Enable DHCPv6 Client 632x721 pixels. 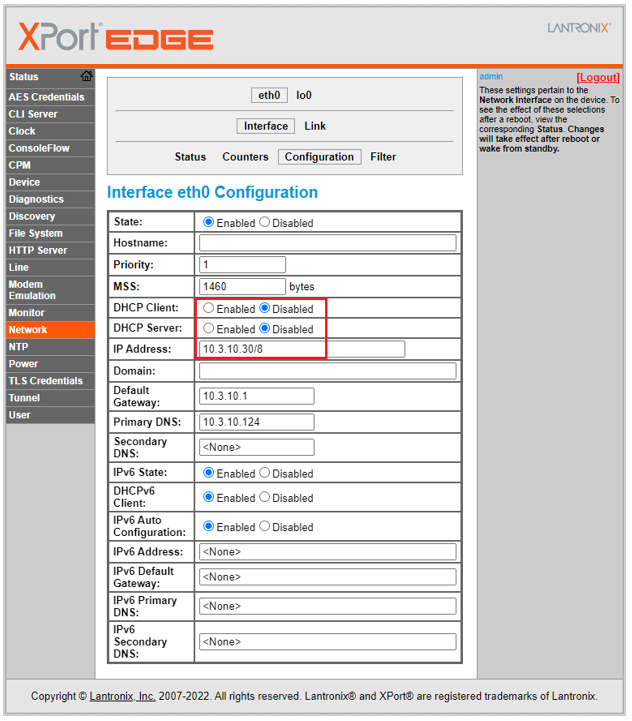(208, 497)
